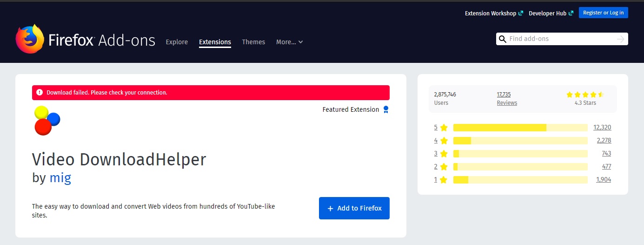Screen dimensions: 644x245
Task: Open the Featured Extension text link
Action: [351, 109]
